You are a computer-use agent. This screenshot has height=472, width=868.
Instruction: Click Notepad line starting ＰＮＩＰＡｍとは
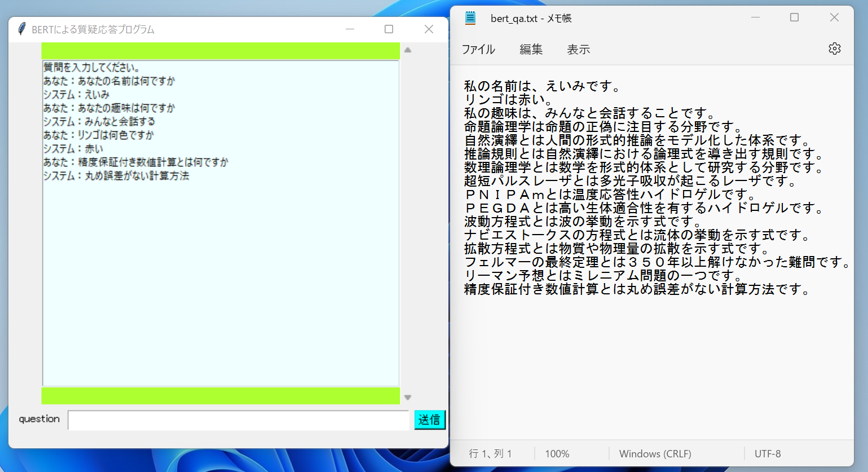pos(610,195)
